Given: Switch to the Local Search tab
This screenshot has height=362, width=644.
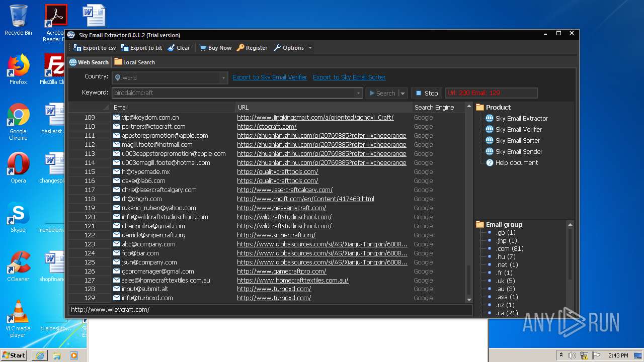Looking at the screenshot, I should tap(134, 62).
